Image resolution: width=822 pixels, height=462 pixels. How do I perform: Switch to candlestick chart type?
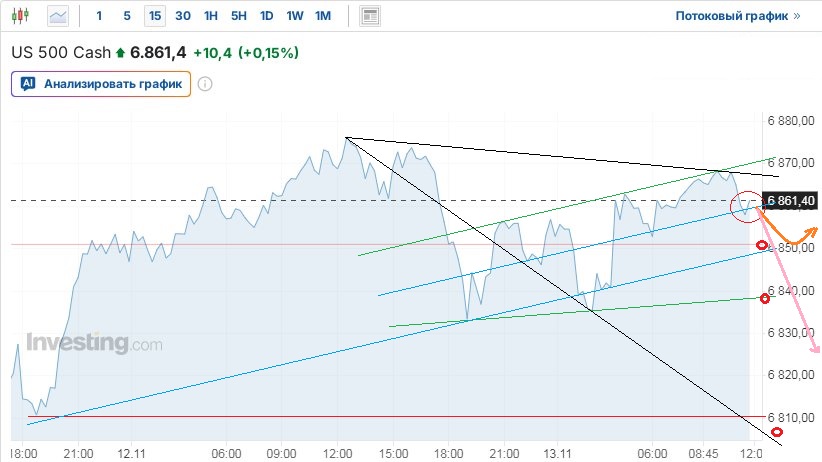(22, 16)
